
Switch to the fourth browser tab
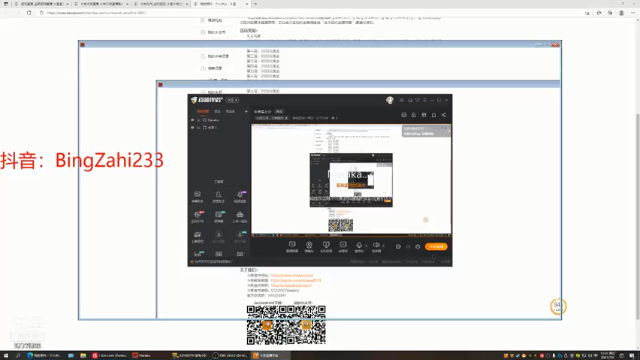coord(220,4)
